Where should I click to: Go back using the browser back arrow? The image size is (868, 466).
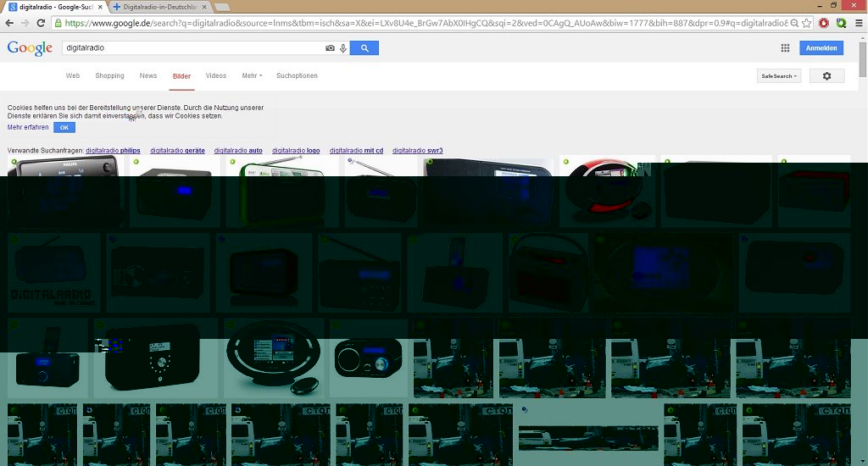[x=10, y=23]
